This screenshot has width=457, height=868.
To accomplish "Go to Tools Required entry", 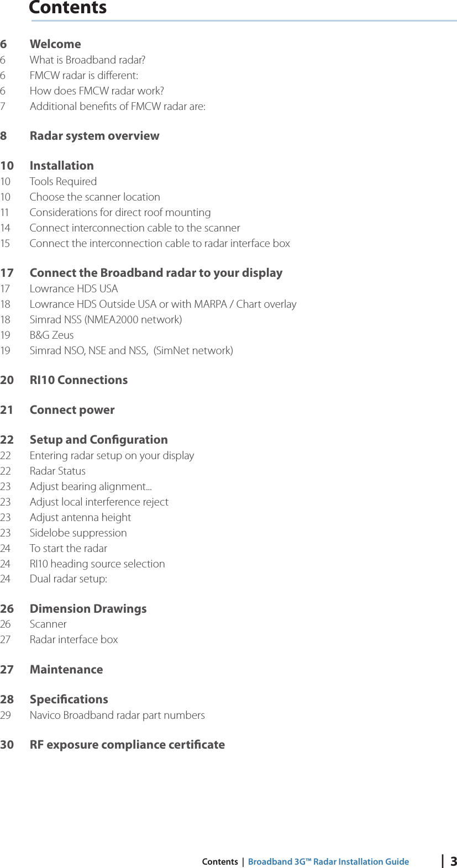I will [x=63, y=181].
